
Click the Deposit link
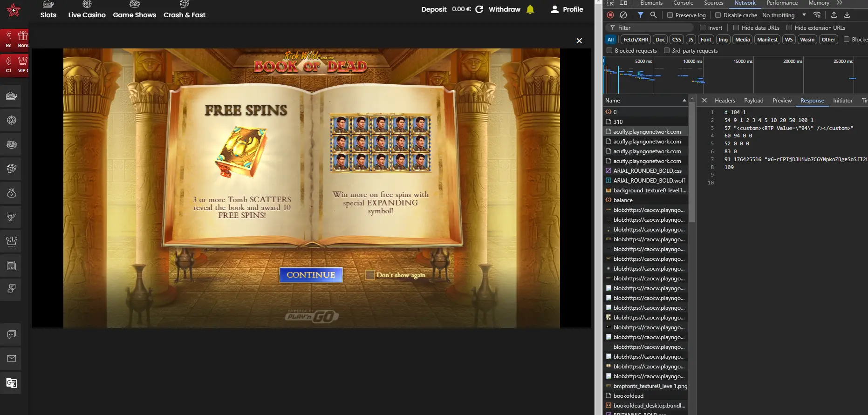click(x=434, y=9)
